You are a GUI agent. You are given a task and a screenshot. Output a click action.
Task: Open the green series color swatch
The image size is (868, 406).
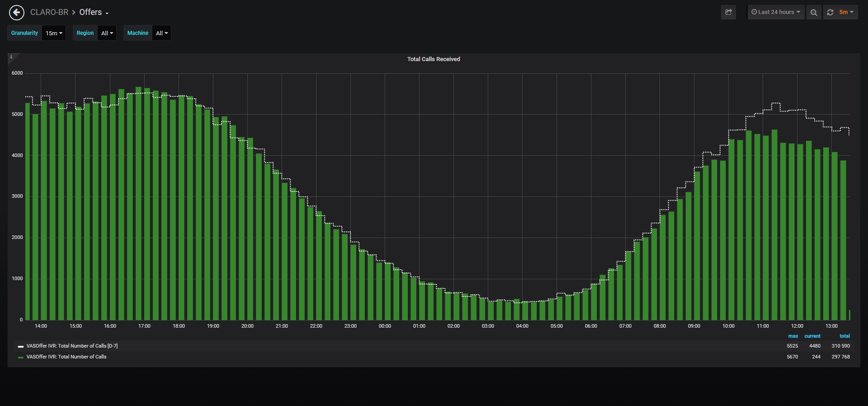click(x=21, y=357)
